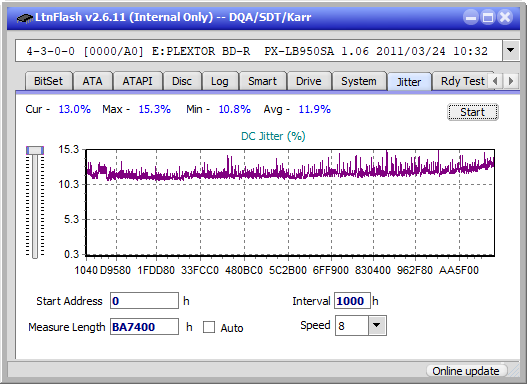Image resolution: width=527 pixels, height=384 pixels.
Task: Switch to the BitSet tab
Action: click(48, 81)
